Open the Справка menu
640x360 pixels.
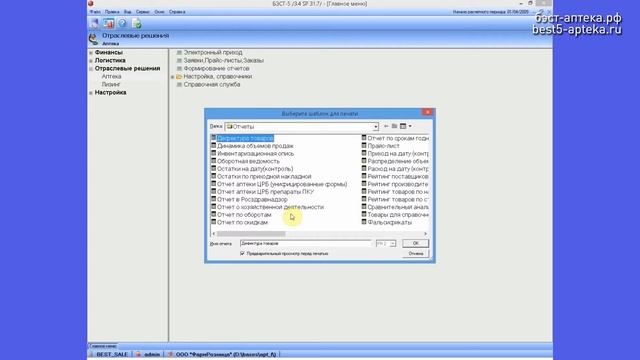coord(177,12)
